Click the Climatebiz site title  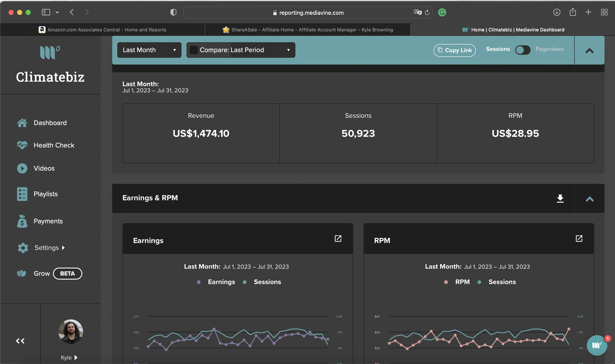[x=50, y=77]
